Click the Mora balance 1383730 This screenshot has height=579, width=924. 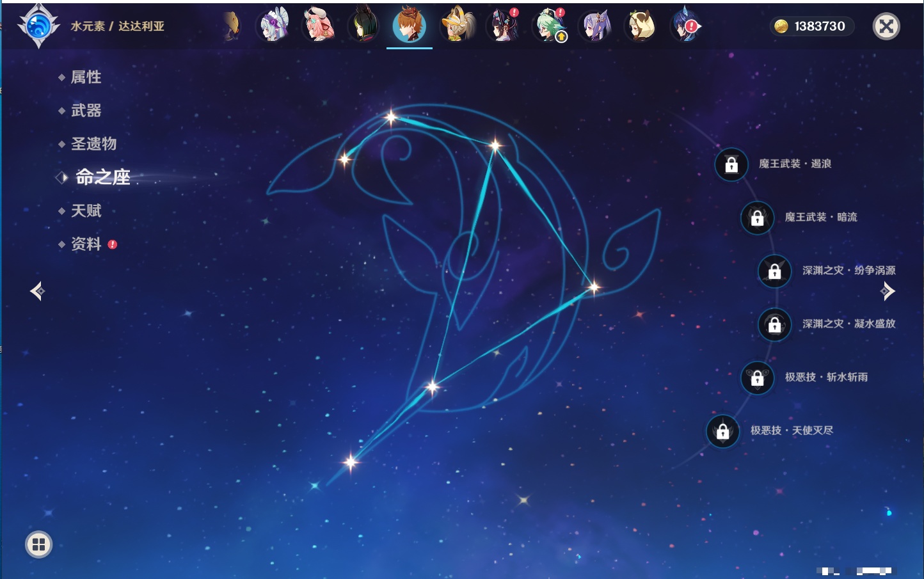[820, 26]
